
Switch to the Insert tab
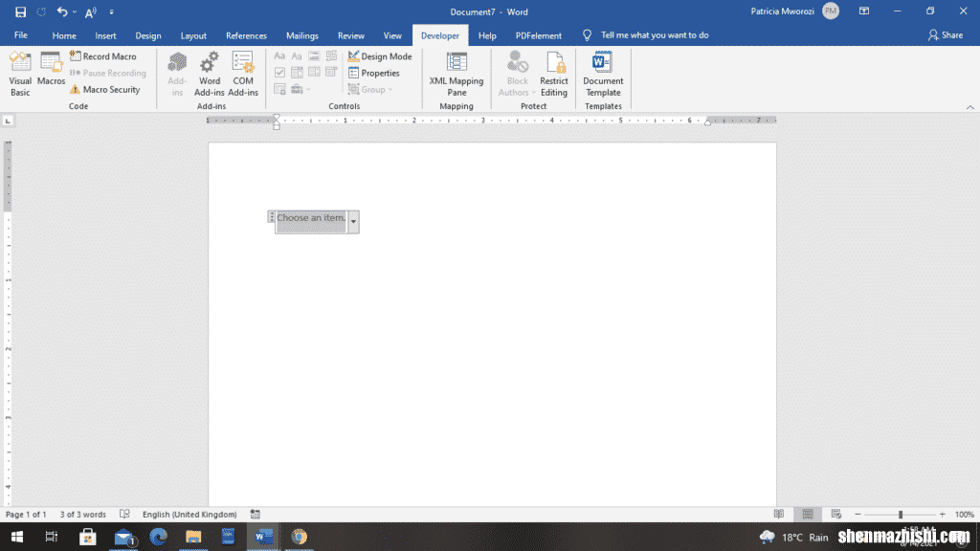[105, 35]
